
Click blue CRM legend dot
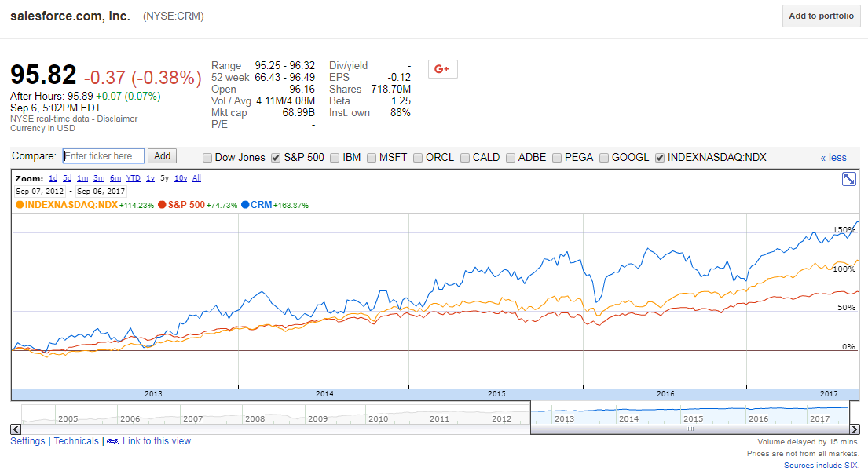point(245,205)
